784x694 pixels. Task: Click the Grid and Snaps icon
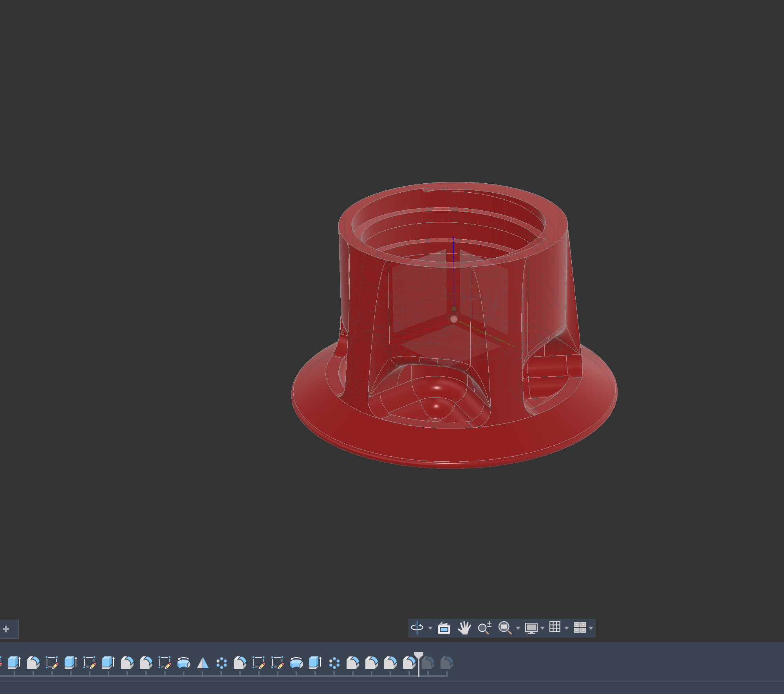coord(555,627)
